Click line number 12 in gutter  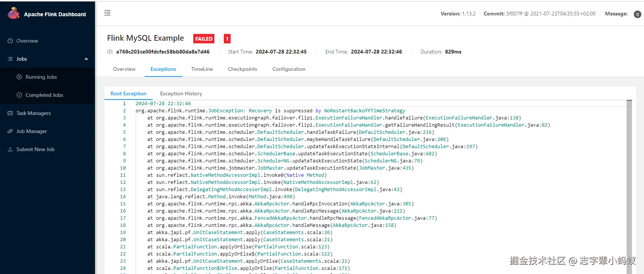pos(123,182)
